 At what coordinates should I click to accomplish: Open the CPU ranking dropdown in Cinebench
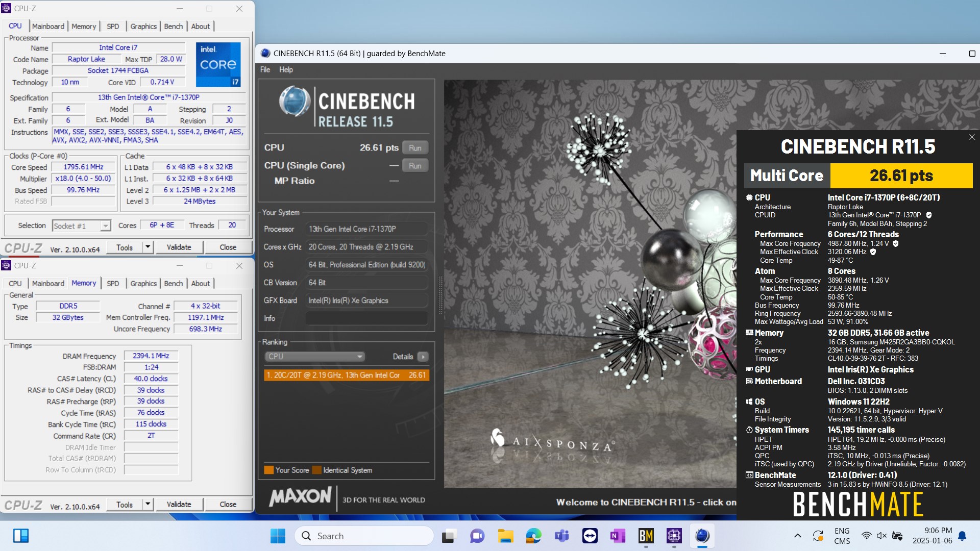[x=314, y=357]
